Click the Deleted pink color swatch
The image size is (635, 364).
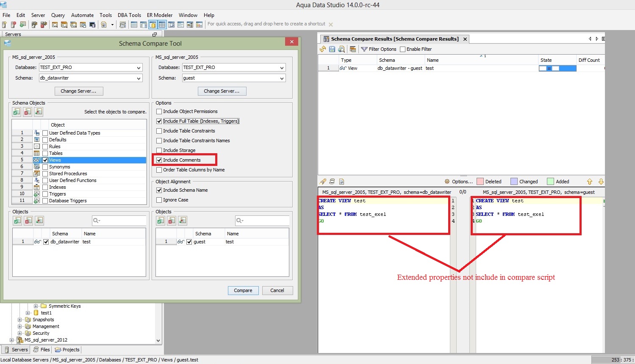[480, 182]
